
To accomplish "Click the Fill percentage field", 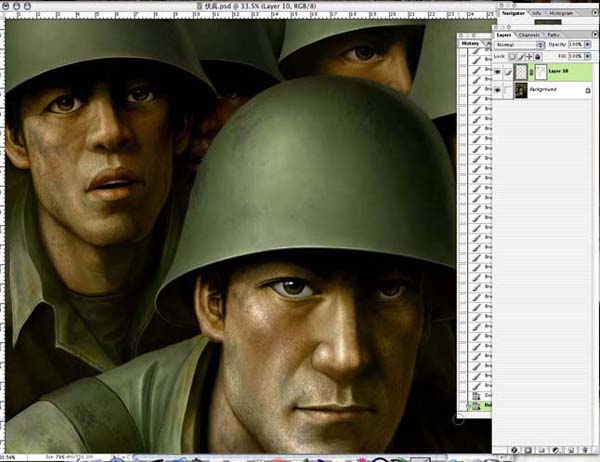I will tap(576, 56).
